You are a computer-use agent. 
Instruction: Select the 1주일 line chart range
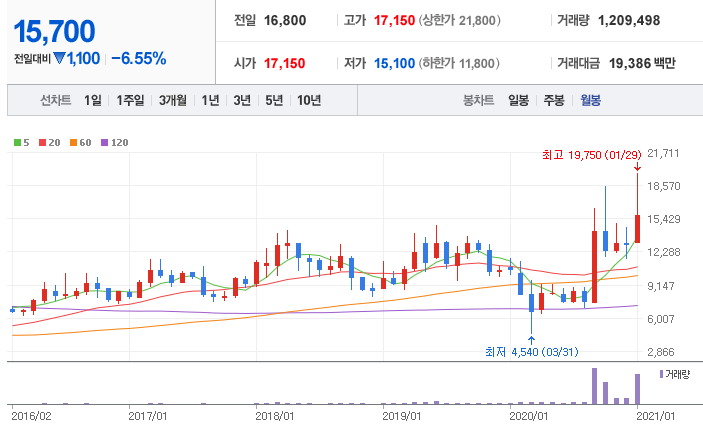coord(130,100)
